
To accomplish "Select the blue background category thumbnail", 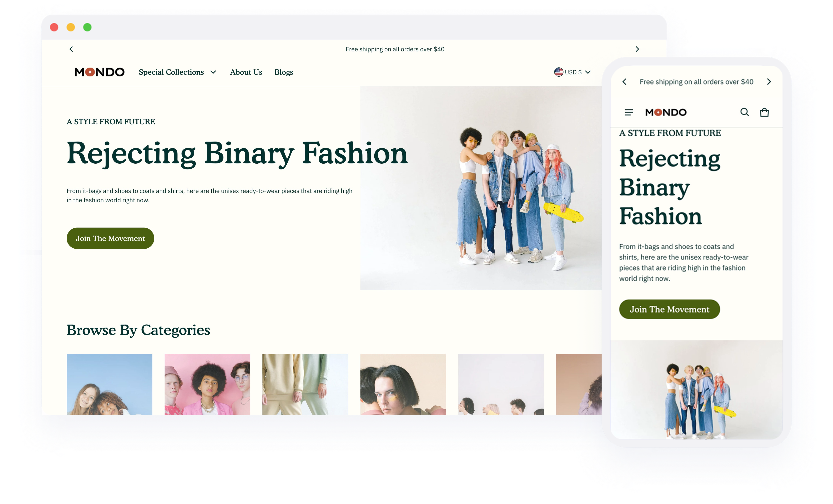I will 109,384.
